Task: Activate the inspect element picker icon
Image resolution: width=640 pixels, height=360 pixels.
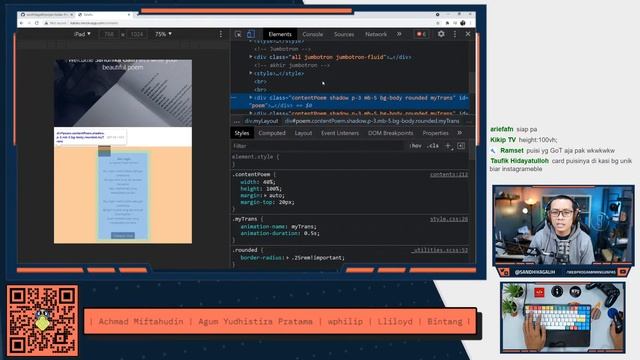Action: point(238,34)
